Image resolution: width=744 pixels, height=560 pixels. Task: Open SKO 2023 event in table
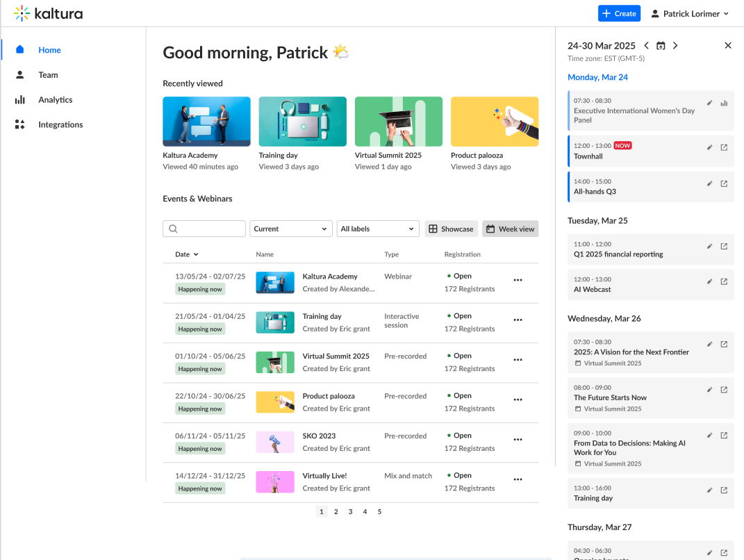tap(319, 436)
